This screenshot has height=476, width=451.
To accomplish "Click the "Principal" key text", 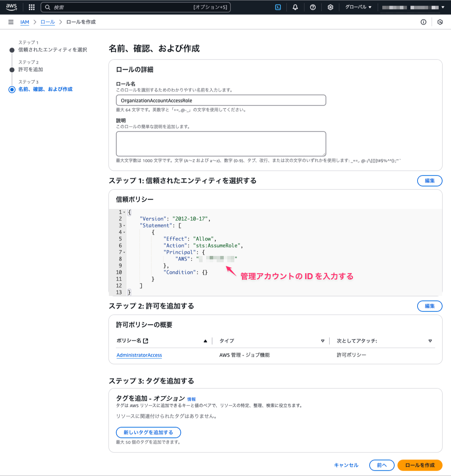I will tap(180, 252).
